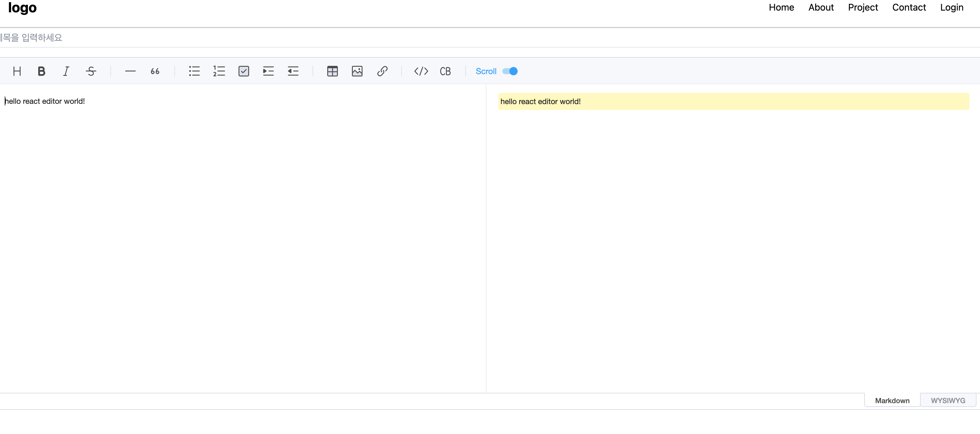Image resolution: width=980 pixels, height=434 pixels.
Task: Create an ordered numbered list
Action: (219, 71)
